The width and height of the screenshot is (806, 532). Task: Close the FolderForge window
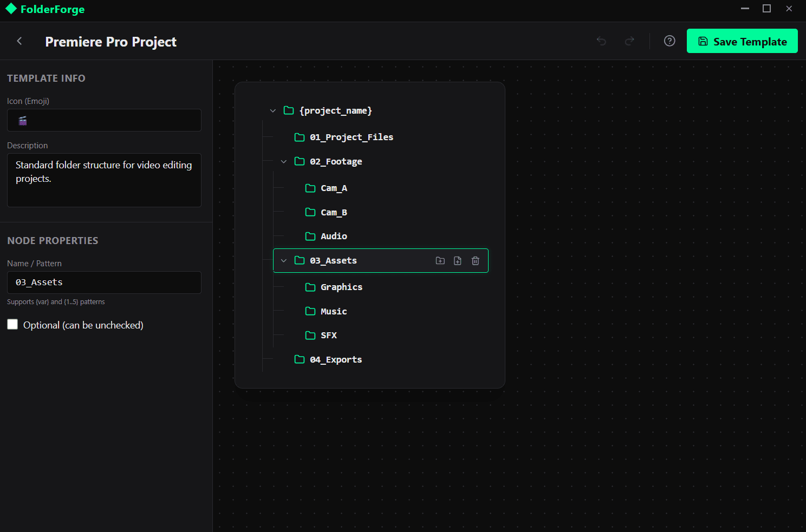coord(789,9)
